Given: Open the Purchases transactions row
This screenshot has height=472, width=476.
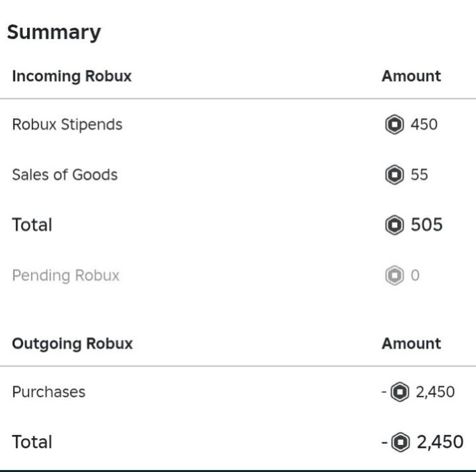Looking at the screenshot, I should pos(238,392).
